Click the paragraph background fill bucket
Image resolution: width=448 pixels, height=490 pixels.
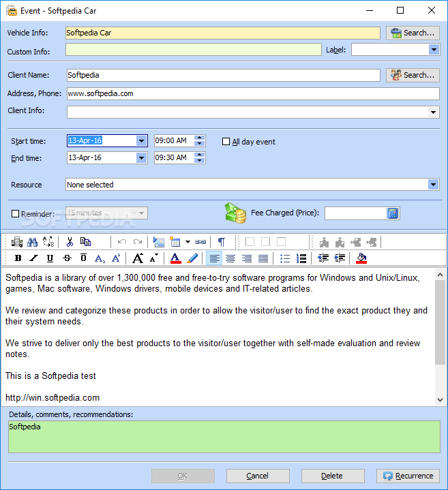coord(361,258)
